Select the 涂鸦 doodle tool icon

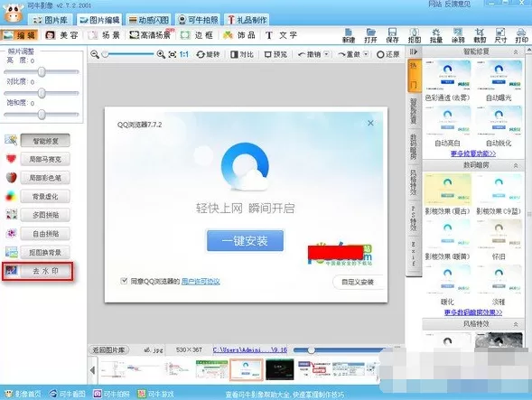458,35
